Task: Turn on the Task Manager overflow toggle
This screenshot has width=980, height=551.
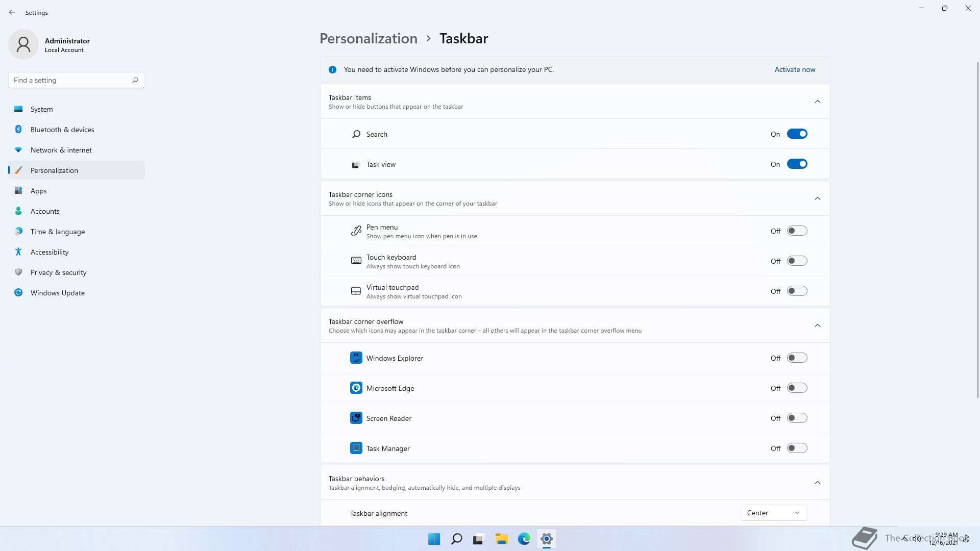Action: (797, 448)
